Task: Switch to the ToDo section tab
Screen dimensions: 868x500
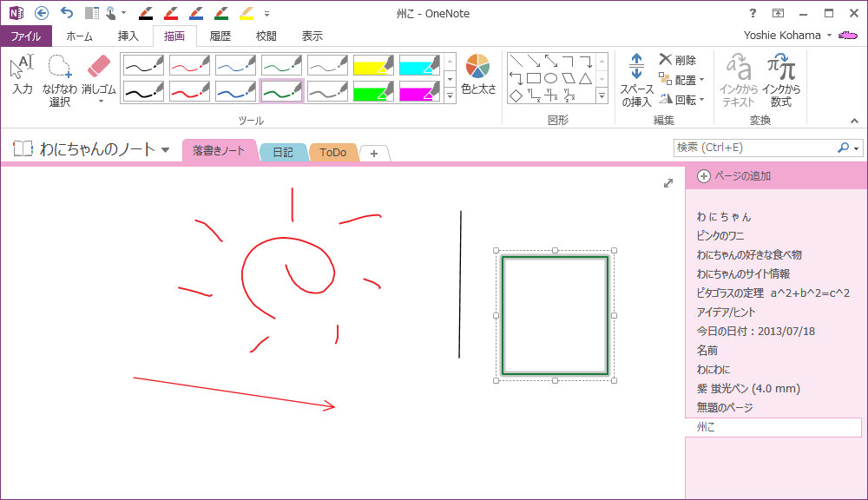Action: click(x=332, y=152)
